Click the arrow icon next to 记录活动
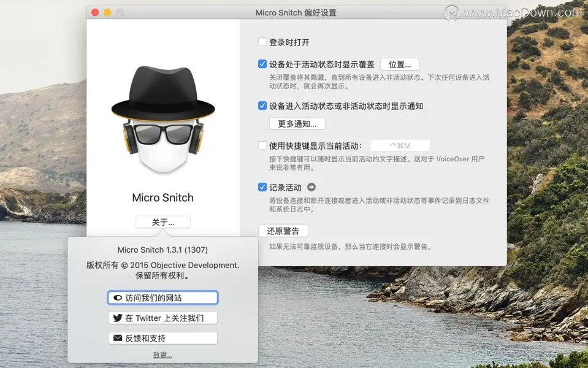 (x=311, y=187)
